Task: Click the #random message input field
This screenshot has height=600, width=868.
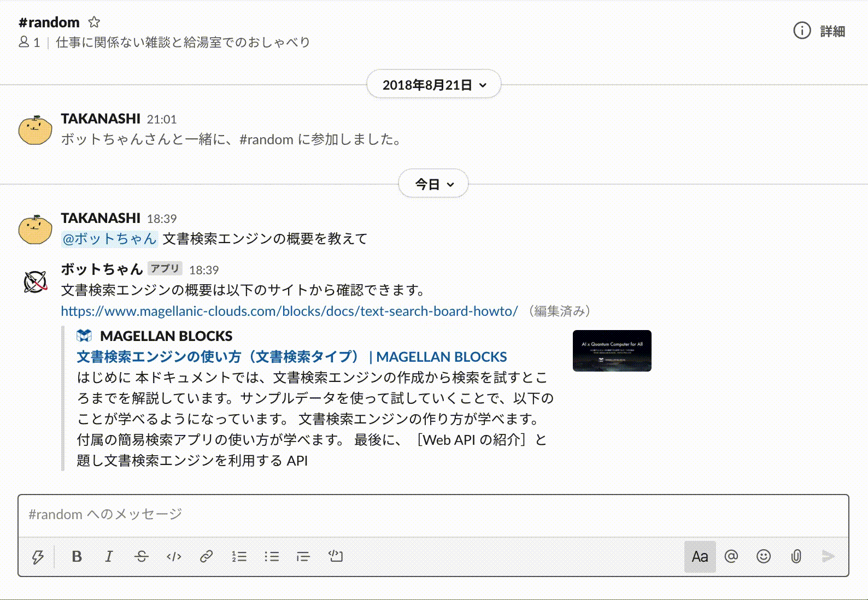Action: [x=432, y=515]
